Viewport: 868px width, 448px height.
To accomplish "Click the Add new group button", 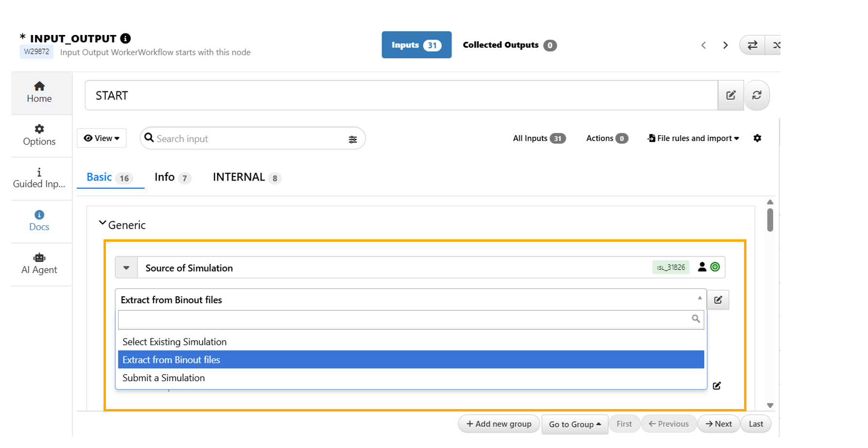I will [499, 424].
